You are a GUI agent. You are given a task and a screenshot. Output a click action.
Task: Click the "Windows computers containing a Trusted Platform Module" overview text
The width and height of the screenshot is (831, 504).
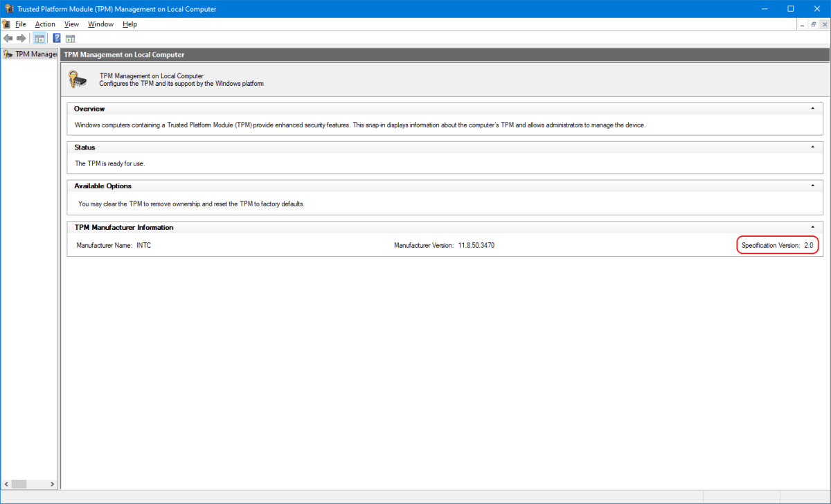tap(359, 125)
